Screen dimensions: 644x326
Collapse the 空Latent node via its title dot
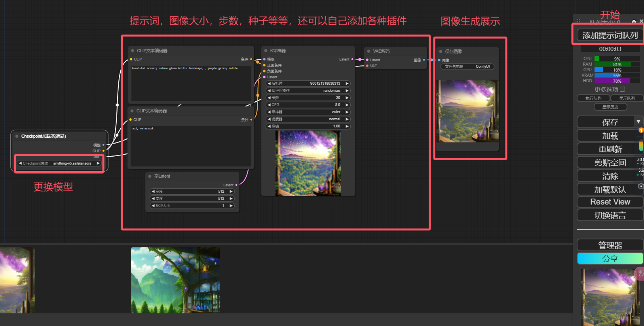150,176
